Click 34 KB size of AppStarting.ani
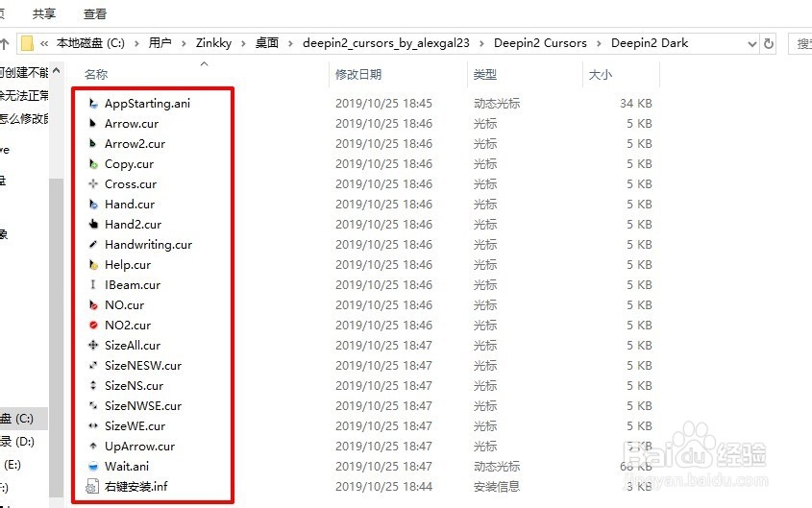This screenshot has height=508, width=812. (635, 104)
